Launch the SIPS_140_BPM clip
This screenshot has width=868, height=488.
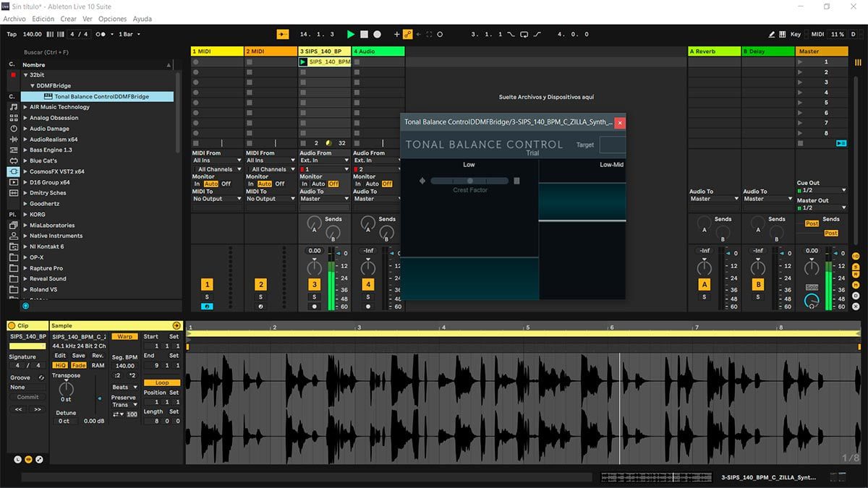303,62
